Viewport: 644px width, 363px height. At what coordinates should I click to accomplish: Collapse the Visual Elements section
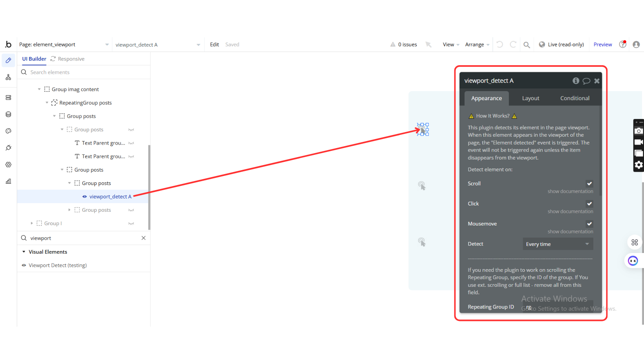[x=24, y=252]
